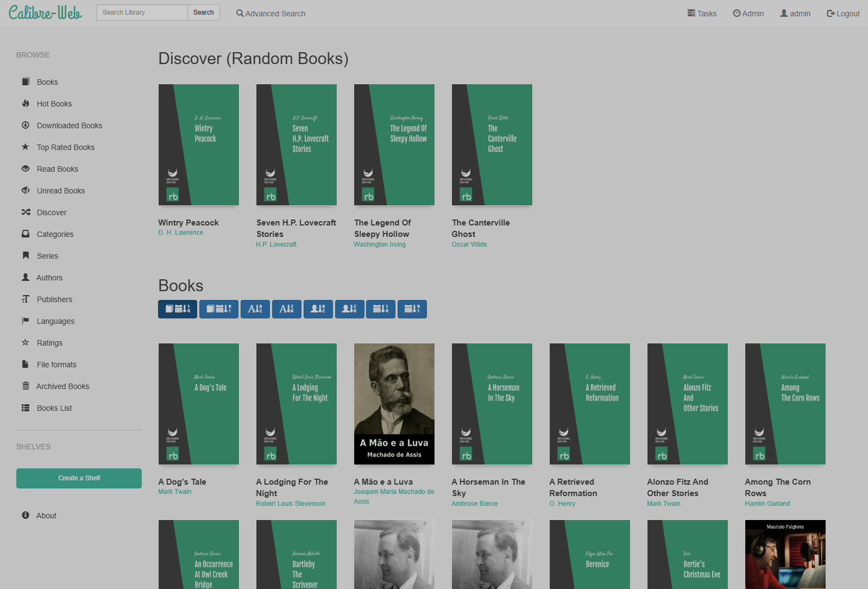Sort by publication date, calendar 1-9 icon

pos(381,309)
